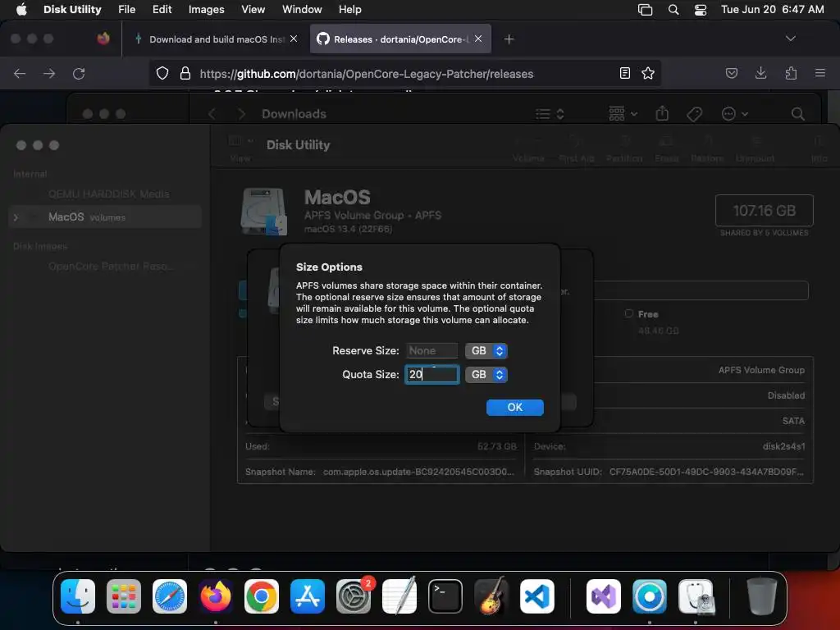This screenshot has width=840, height=630.
Task: Open Firefox application hamburger menu
Action: coord(819,73)
